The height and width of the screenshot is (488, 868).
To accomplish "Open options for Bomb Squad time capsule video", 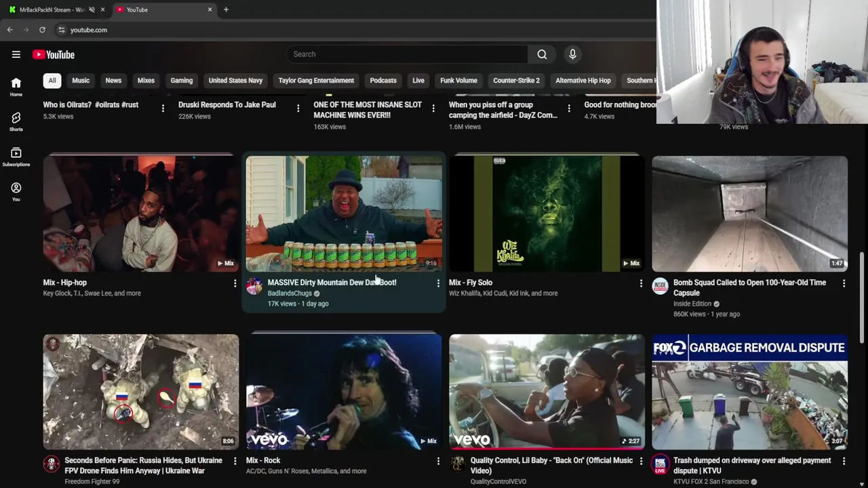I will [844, 283].
